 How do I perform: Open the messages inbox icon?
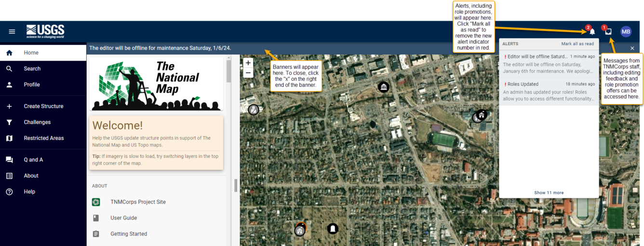tap(608, 32)
